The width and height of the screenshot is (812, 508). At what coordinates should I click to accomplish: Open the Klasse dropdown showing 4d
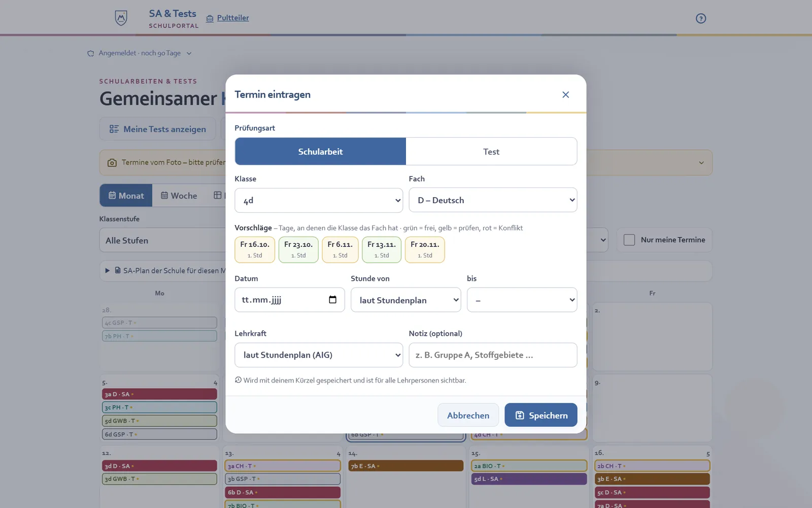pyautogui.click(x=319, y=200)
